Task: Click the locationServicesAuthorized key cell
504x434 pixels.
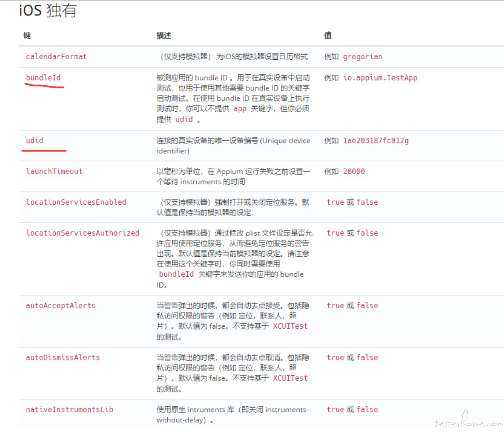Action: pos(82,233)
